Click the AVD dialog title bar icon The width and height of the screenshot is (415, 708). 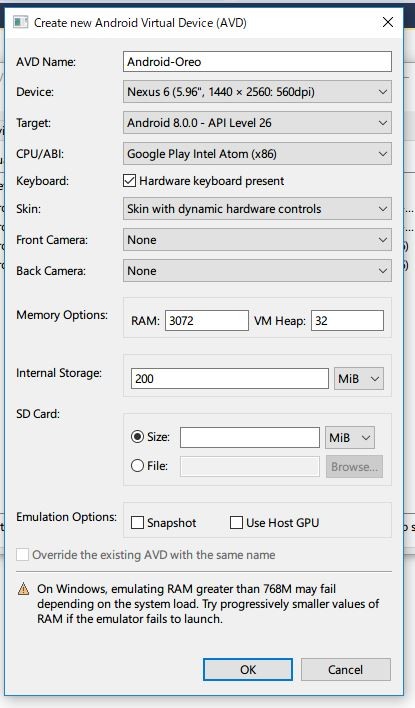(20, 22)
